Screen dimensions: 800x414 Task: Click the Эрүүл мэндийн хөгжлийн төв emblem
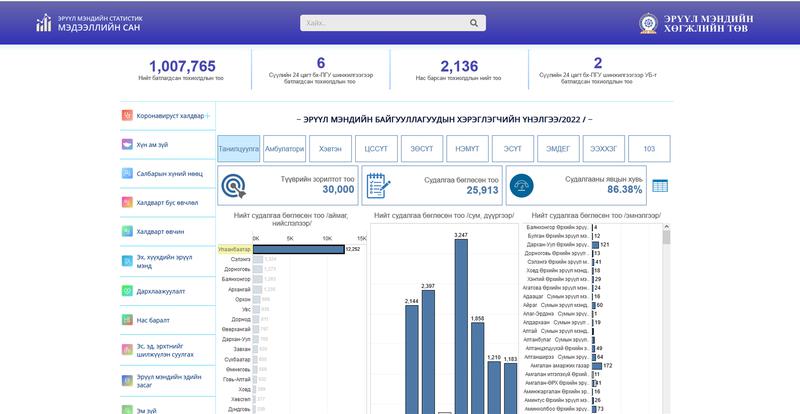click(648, 23)
